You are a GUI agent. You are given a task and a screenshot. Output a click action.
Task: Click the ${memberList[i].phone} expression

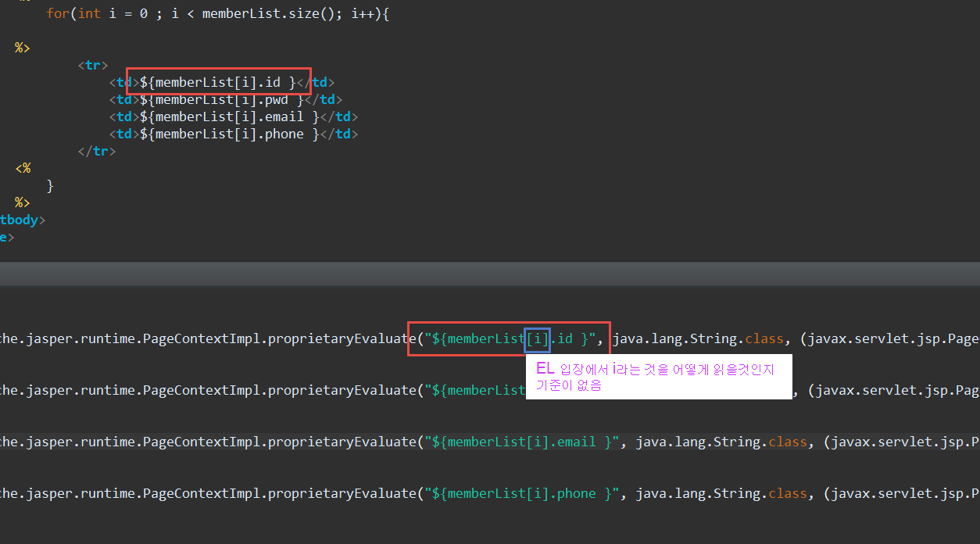pos(227,134)
